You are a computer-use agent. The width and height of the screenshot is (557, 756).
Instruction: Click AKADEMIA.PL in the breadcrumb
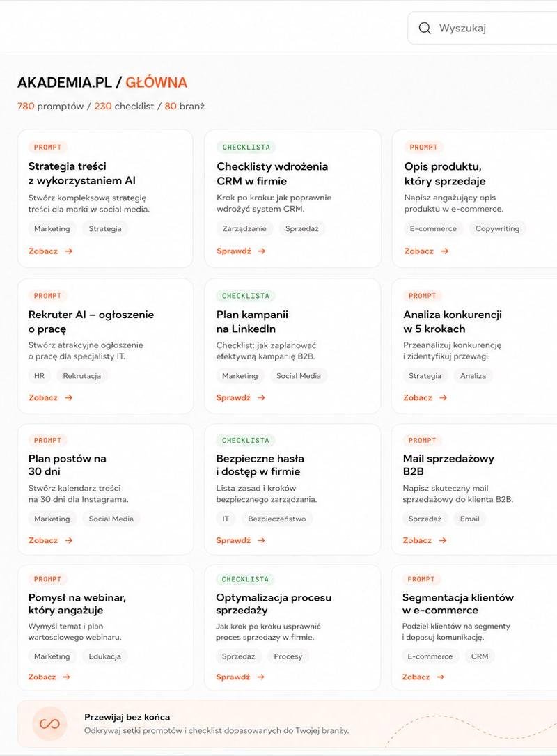tap(65, 82)
